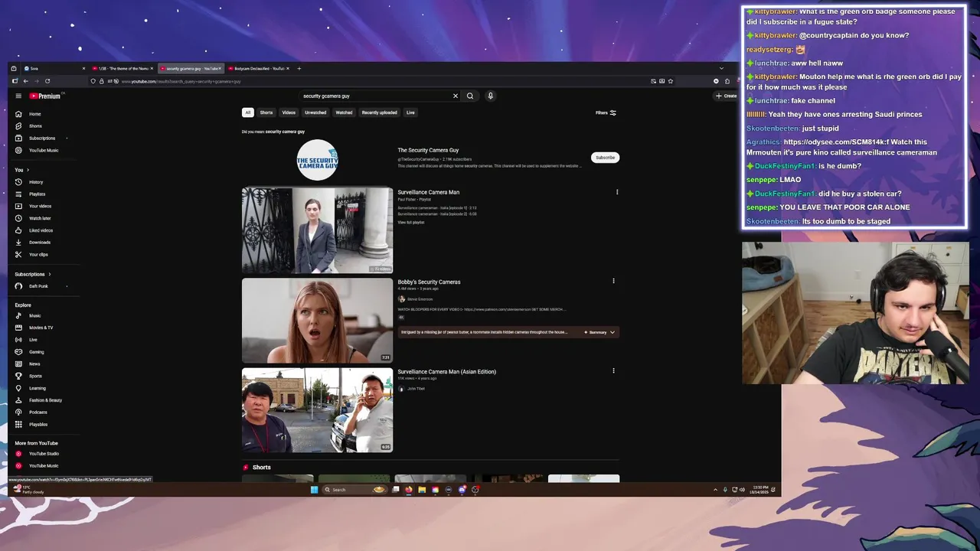Go to YouTube Premium logo home
Viewport: 980px width, 551px height.
click(x=45, y=96)
